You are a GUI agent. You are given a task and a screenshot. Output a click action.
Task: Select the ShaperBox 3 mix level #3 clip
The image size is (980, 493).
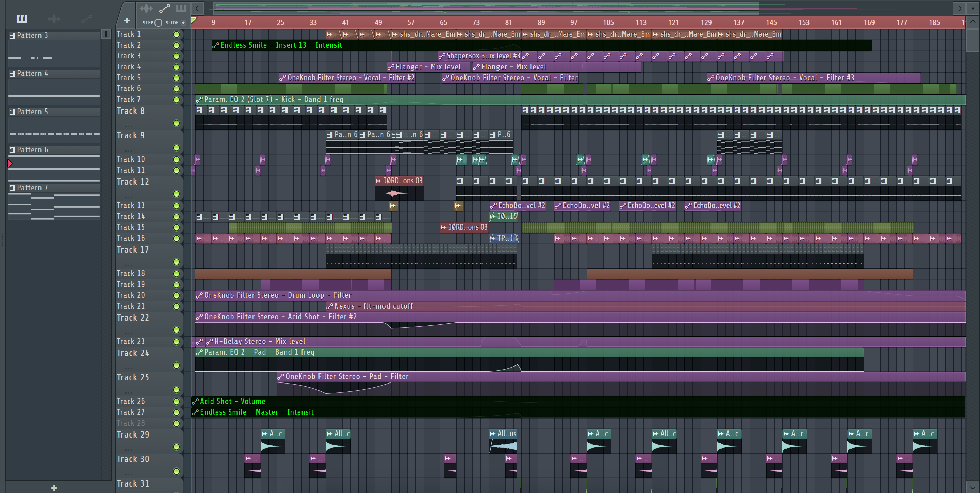pyautogui.click(x=479, y=56)
